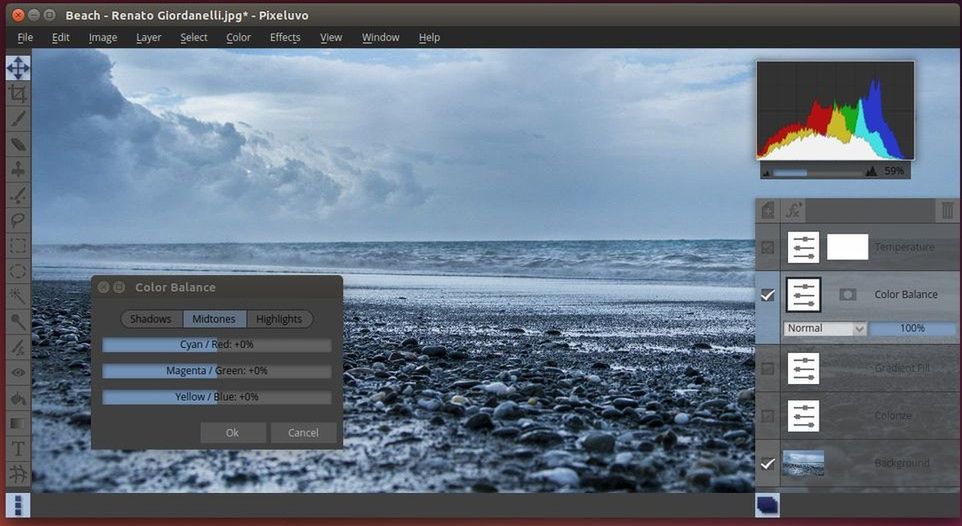Open the Help menu
The image size is (962, 526).
coord(429,37)
